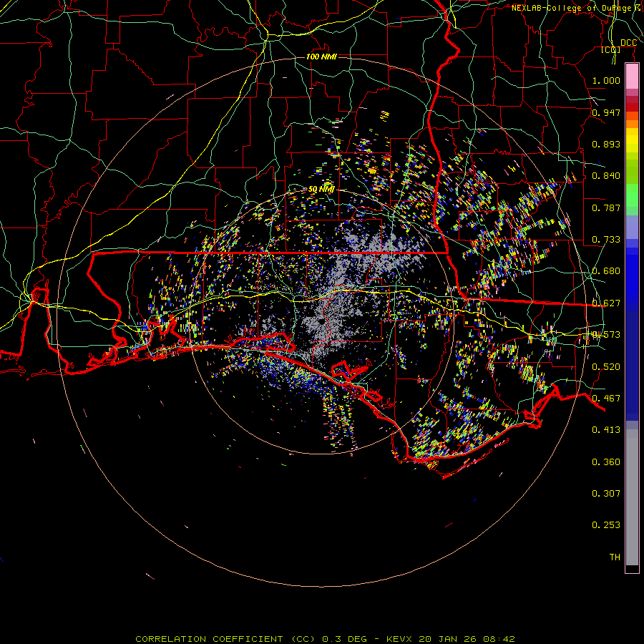Click the 0.3 DEG elevation text
Image resolution: width=644 pixels, height=644 pixels.
tap(345, 639)
